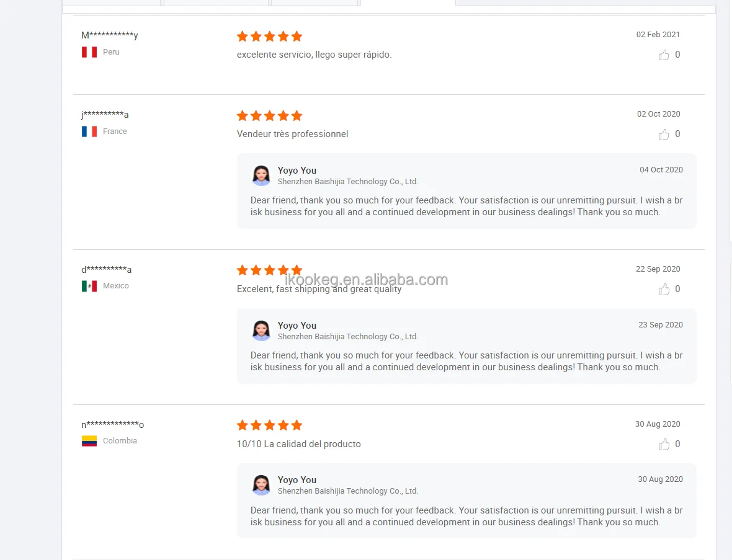Select reviewer name M***********y
The width and height of the screenshot is (732, 560).
point(110,35)
